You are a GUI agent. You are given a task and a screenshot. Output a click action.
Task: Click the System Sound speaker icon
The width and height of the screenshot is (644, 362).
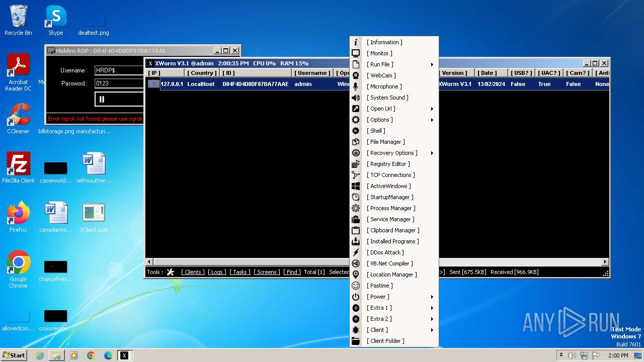[356, 98]
